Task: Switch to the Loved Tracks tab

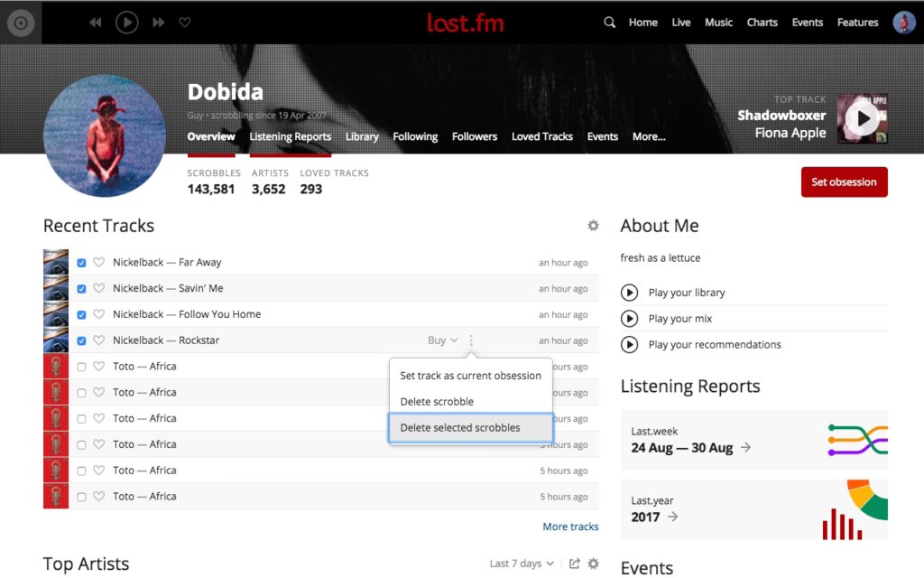Action: [541, 136]
